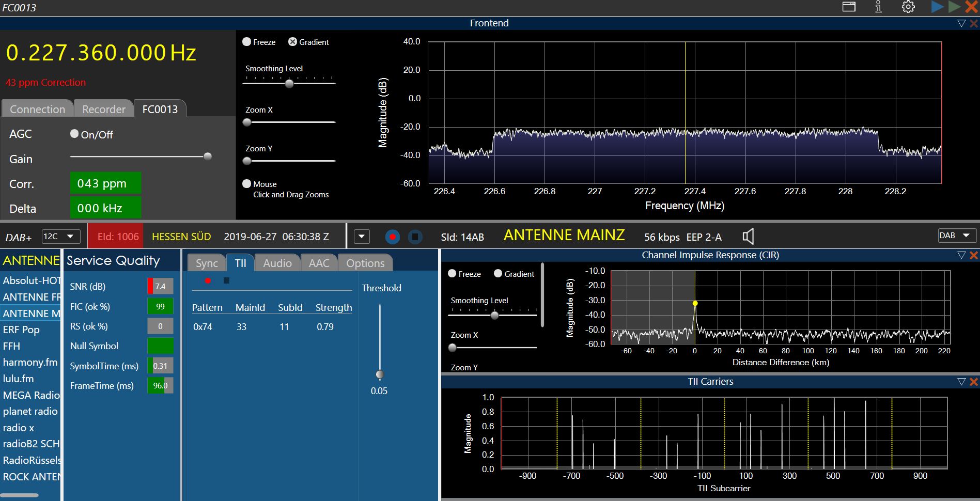Open the DAB mode dropdown
The height and width of the screenshot is (501, 980).
957,236
